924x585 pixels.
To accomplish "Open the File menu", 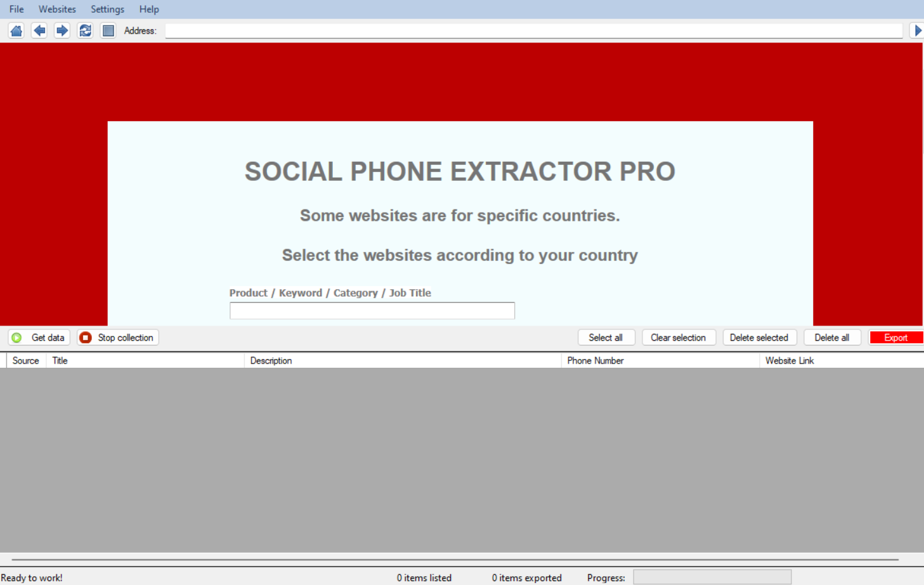I will [x=16, y=10].
